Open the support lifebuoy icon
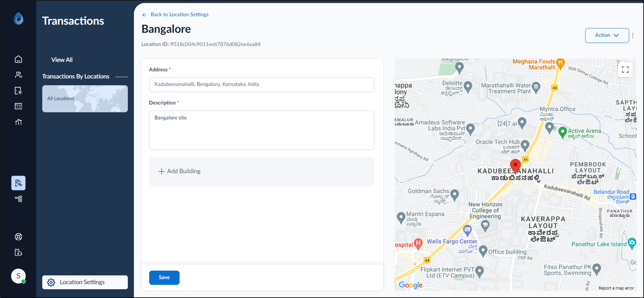This screenshot has height=298, width=644. pos(18,237)
